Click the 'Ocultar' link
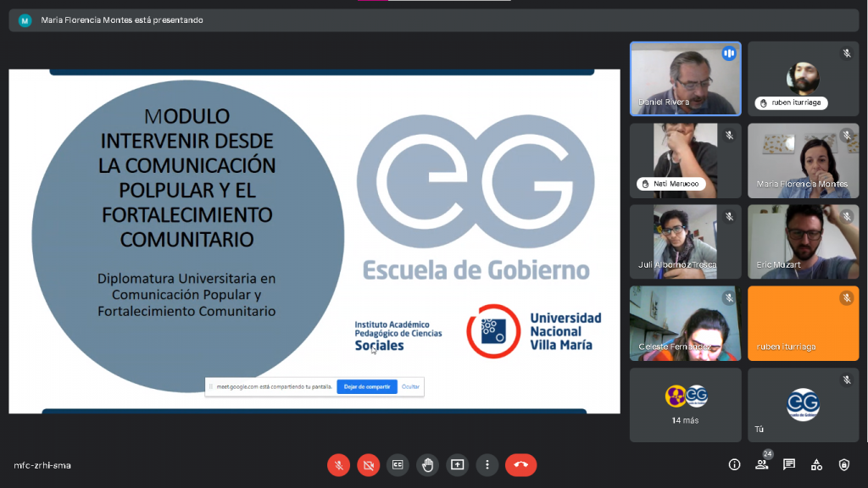 (x=410, y=386)
